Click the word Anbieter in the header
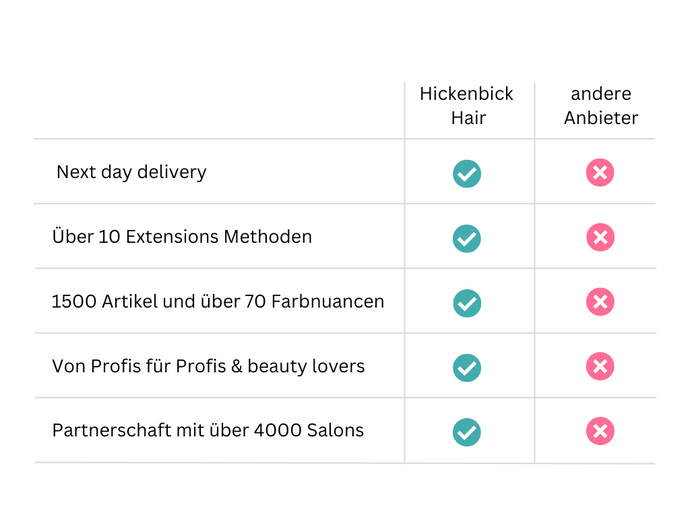Screen dimensions: 690x517 click(x=601, y=118)
